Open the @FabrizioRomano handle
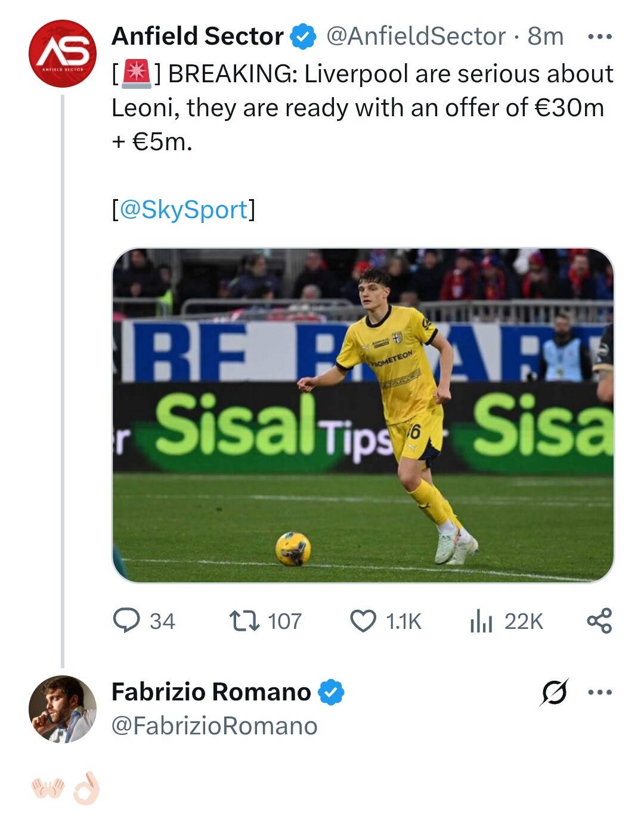Screen dimensions: 644x825 click(x=215, y=726)
